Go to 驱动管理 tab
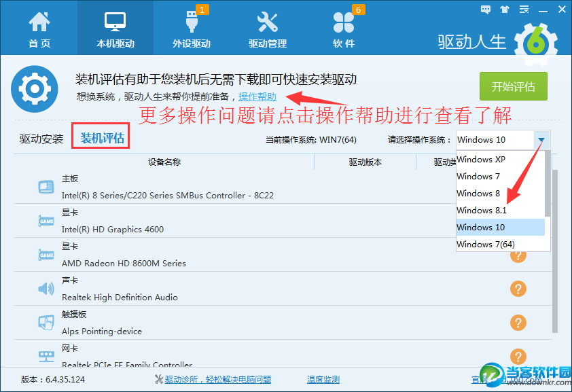572x392 pixels. point(268,29)
